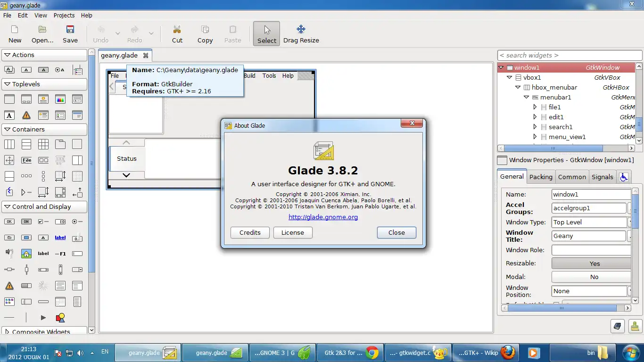Choose the Spinner widget icon
Image resolution: width=644 pixels, height=362 pixels.
click(x=43, y=286)
